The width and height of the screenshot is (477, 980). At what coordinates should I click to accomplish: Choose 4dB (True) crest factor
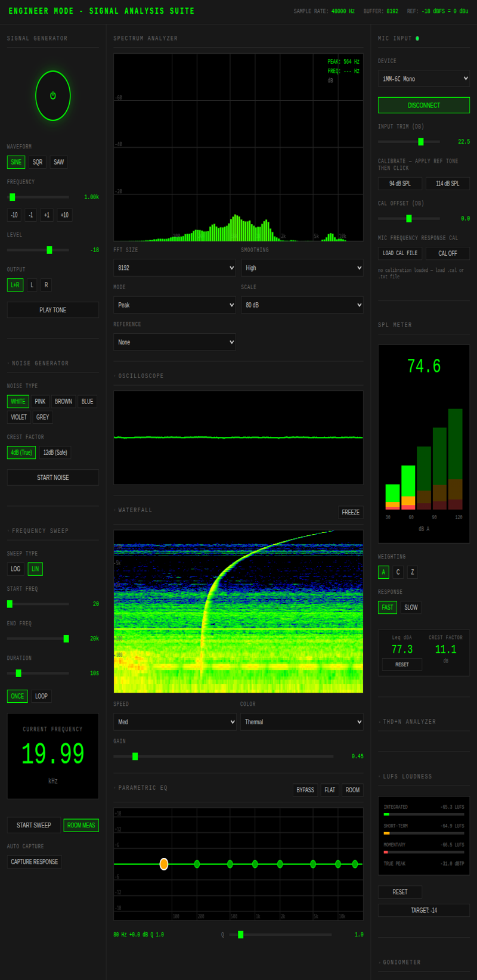pyautogui.click(x=21, y=452)
